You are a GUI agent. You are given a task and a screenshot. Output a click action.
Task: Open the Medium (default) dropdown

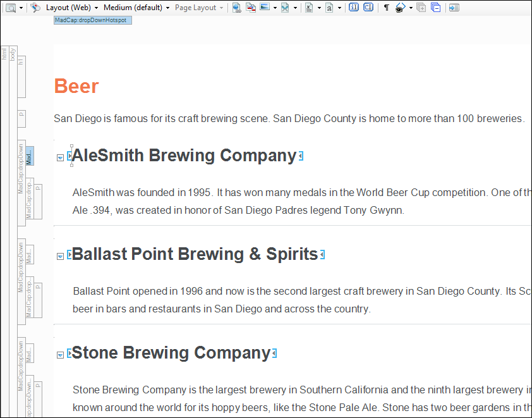[136, 8]
